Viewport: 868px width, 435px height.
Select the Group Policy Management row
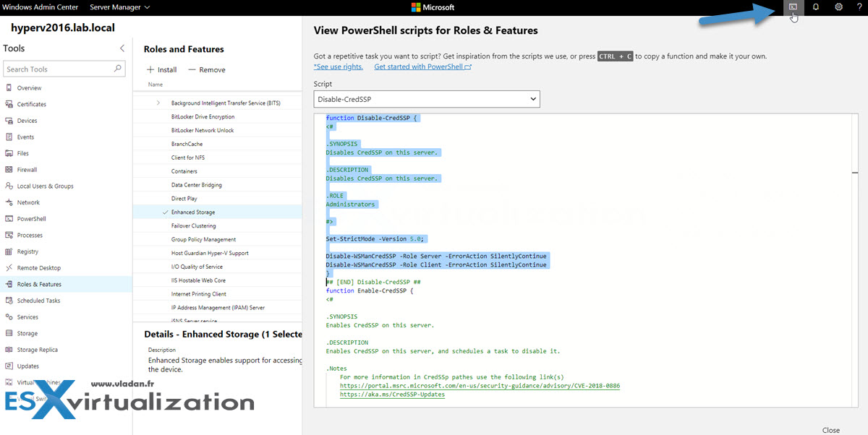pyautogui.click(x=217, y=240)
